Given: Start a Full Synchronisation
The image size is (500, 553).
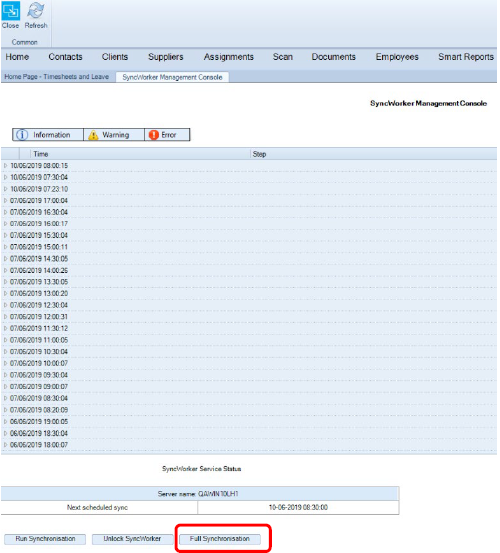Looking at the screenshot, I should (x=220, y=539).
